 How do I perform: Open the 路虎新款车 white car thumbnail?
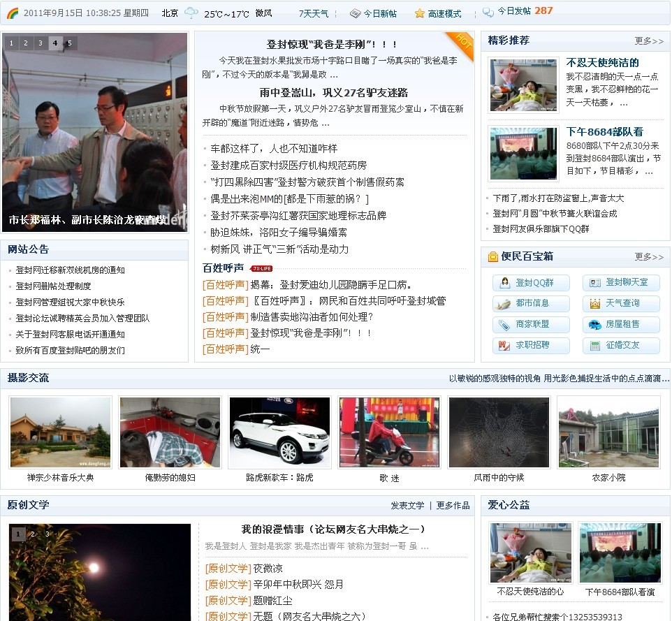280,432
